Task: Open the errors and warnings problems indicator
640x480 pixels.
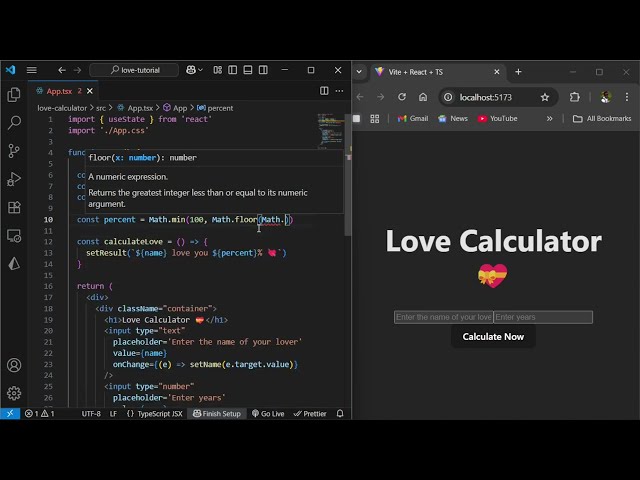Action: (40, 413)
